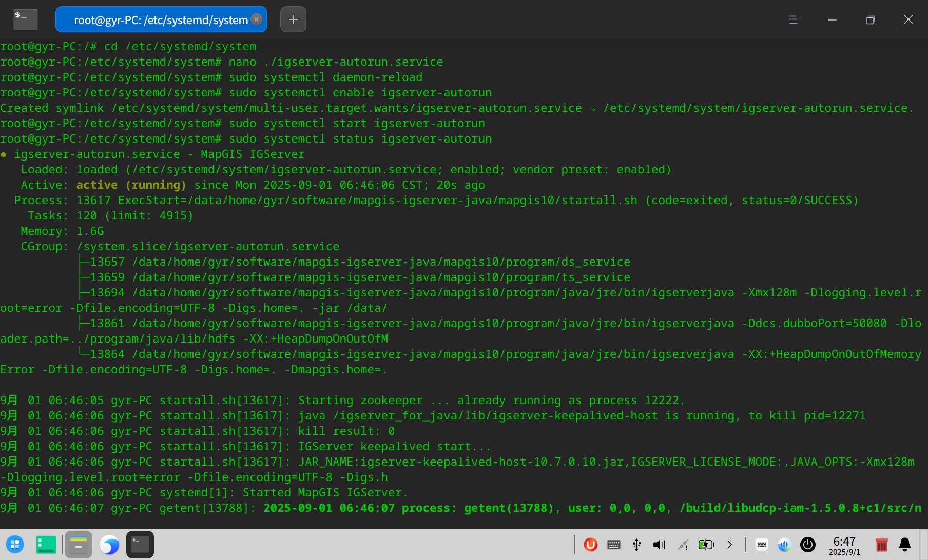Open battery status in the tray
This screenshot has height=560, width=928.
(x=706, y=545)
